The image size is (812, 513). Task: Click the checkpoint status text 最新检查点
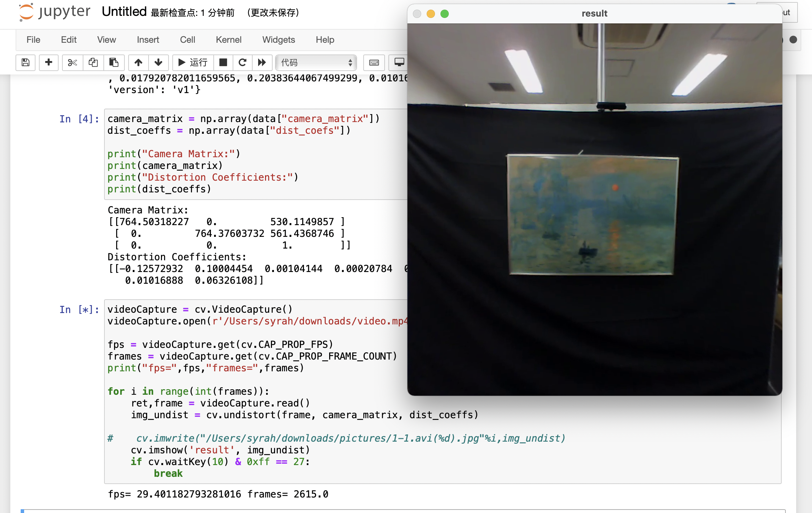tap(193, 13)
